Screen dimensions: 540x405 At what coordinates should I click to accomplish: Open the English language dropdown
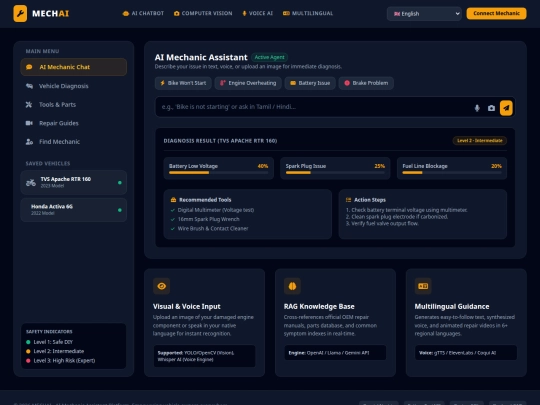[424, 14]
